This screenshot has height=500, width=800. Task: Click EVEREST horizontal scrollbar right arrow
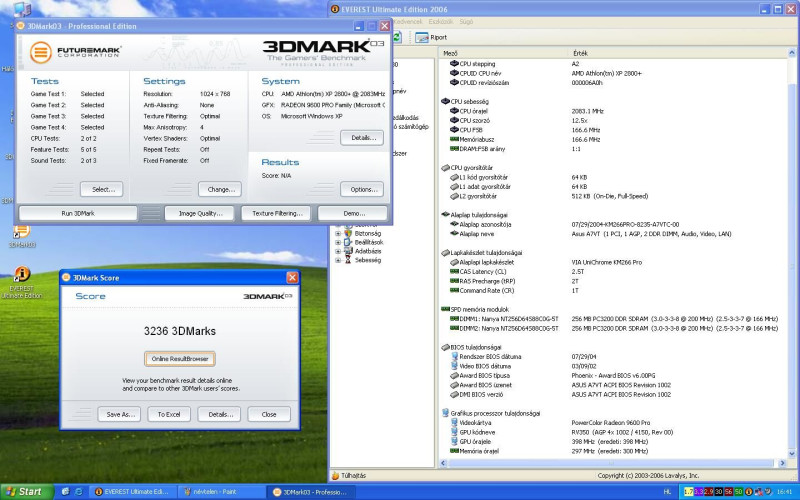click(x=783, y=463)
